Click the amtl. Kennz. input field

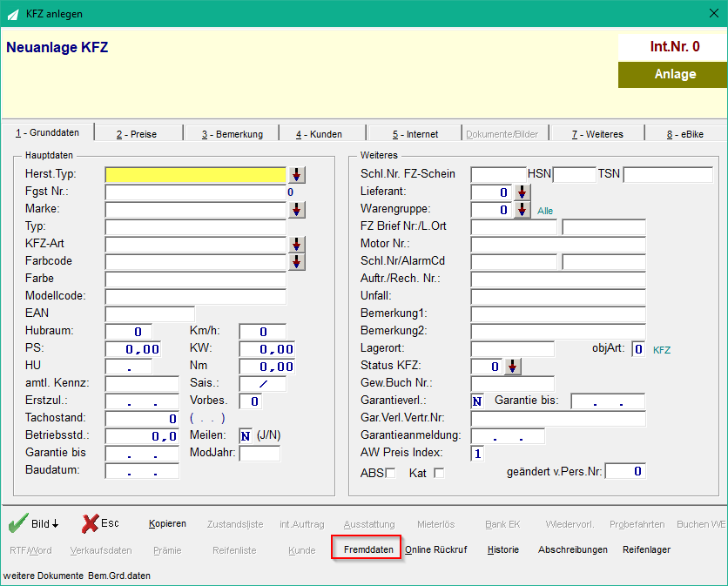coord(142,384)
